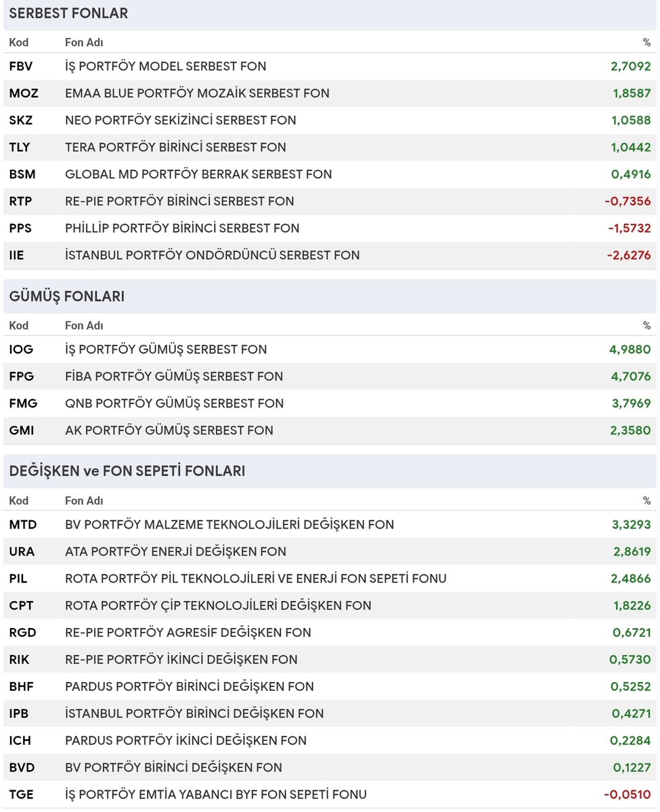Select the ICH fund code
This screenshot has width=660, height=812.
tap(20, 742)
